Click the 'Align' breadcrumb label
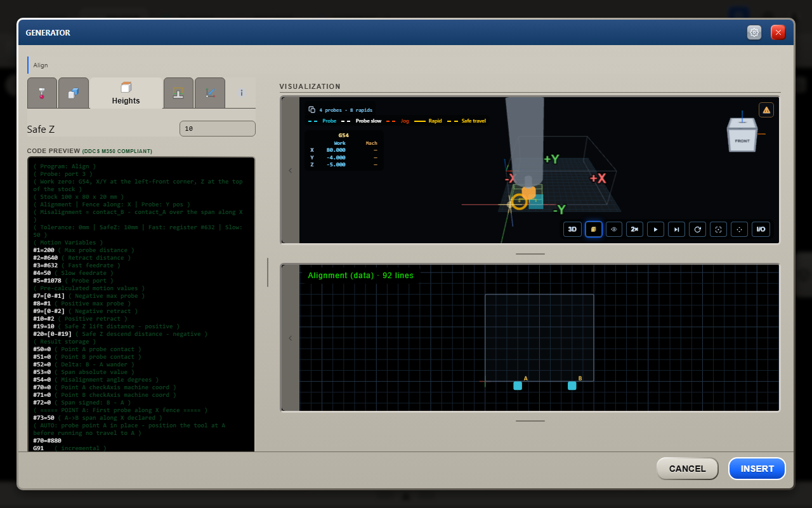 pos(41,65)
